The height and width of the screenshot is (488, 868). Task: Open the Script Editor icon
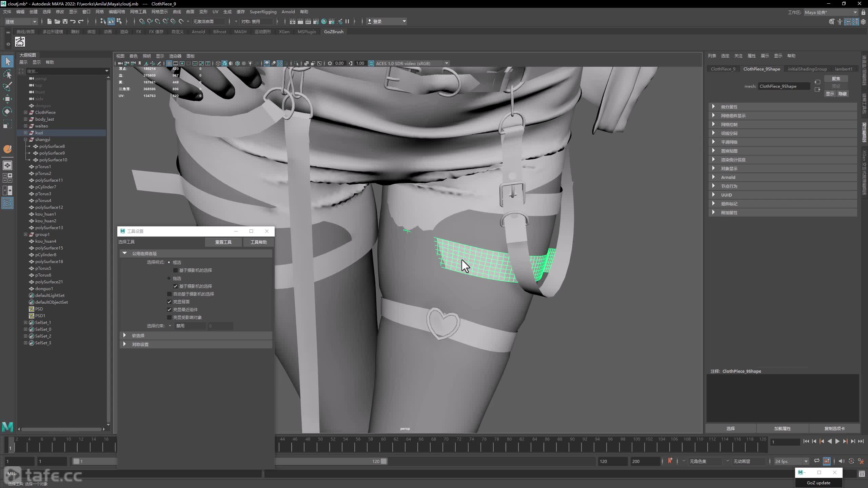point(862,474)
